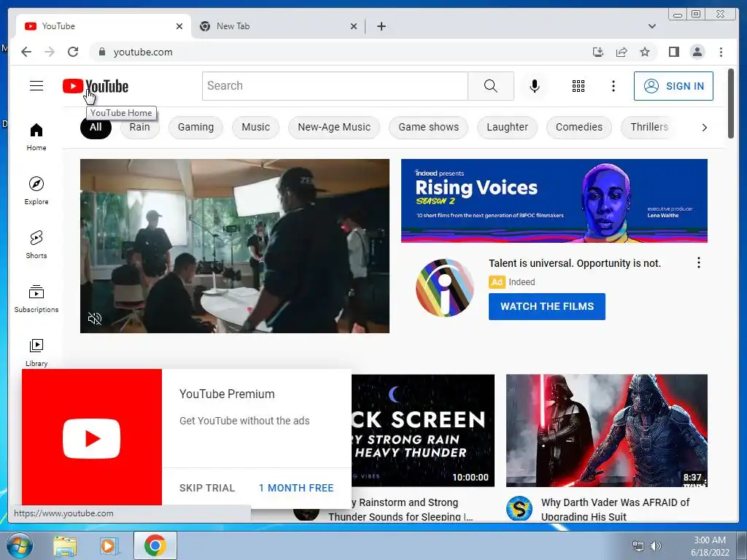Close the New Tab tab
This screenshot has height=560, width=747.
tap(354, 26)
